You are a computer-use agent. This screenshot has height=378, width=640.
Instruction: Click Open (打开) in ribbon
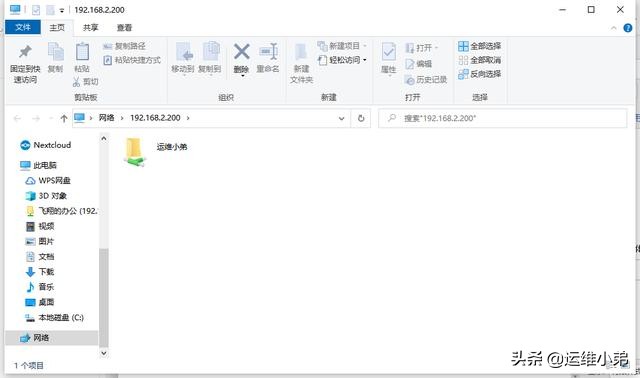pos(421,48)
